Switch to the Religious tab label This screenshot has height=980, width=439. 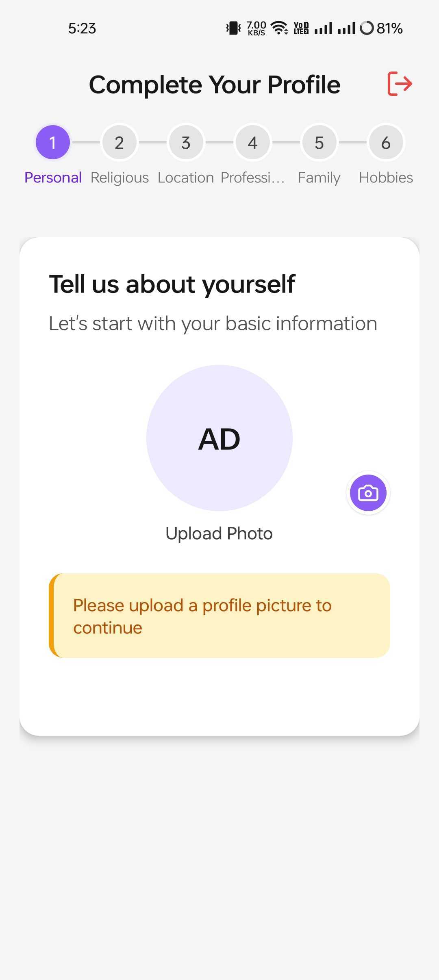(120, 178)
